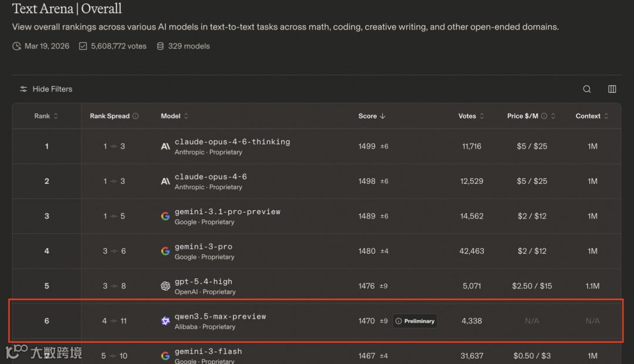Screen dimensions: 634x364
Task: Click the 5,608,772 votes text
Action: point(119,46)
